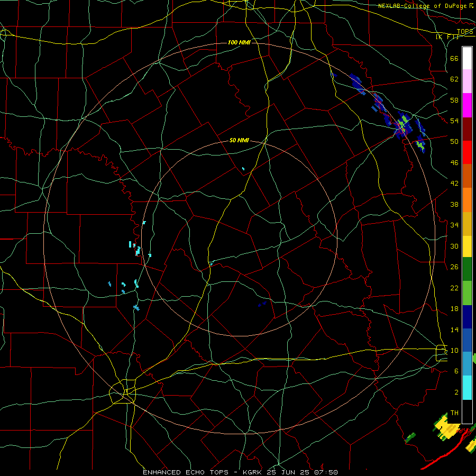Click the legend value '66'
Viewport: 476px width, 476px height.
(x=454, y=58)
